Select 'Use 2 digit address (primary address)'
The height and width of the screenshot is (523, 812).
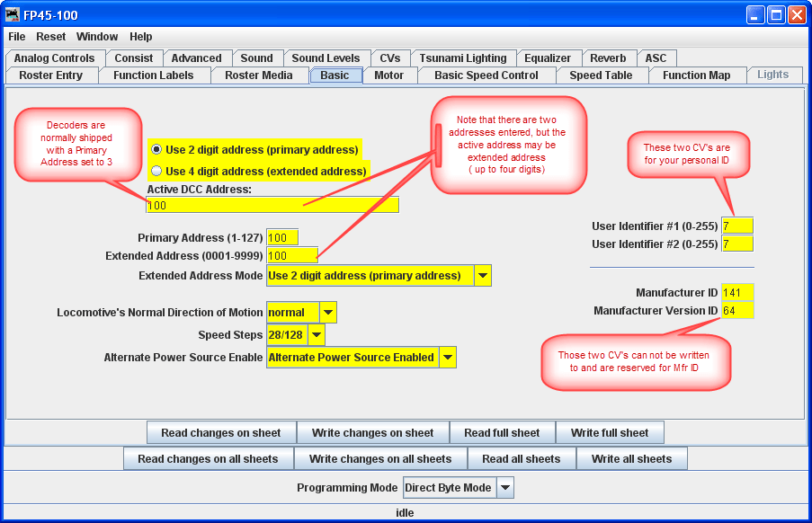156,151
